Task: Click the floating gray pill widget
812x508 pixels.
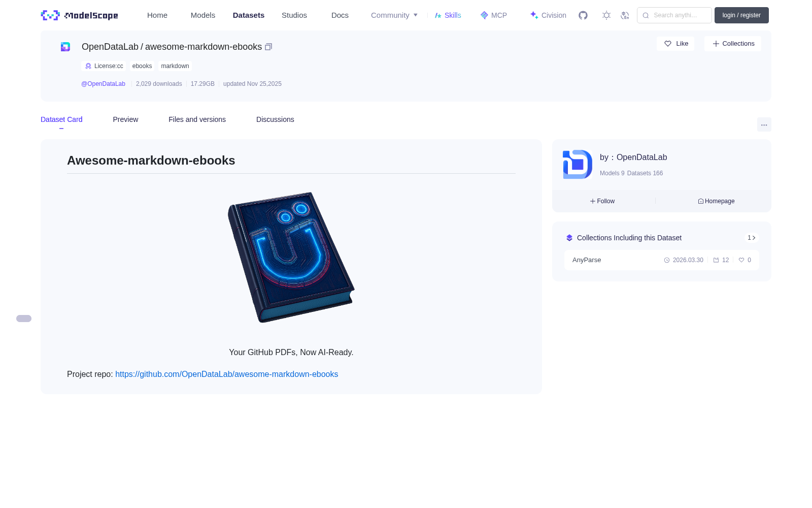Action: (x=24, y=319)
